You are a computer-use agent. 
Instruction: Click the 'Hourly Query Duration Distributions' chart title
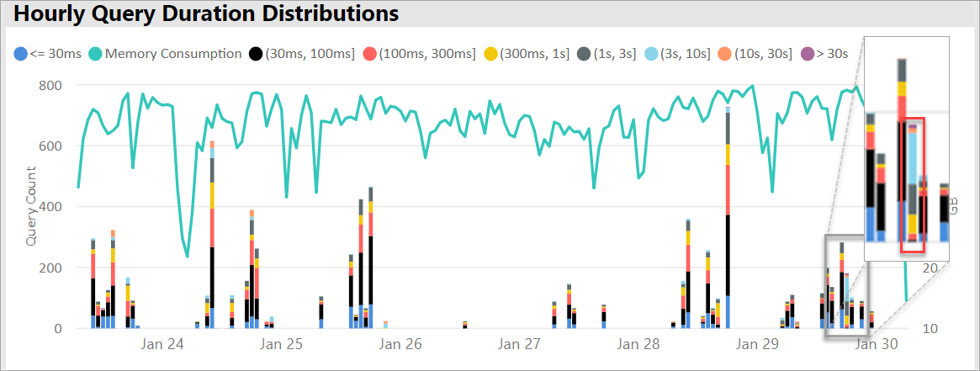(x=205, y=13)
